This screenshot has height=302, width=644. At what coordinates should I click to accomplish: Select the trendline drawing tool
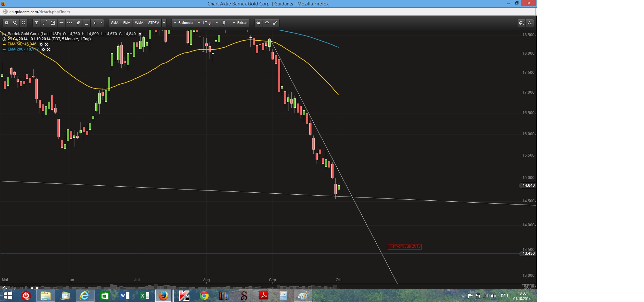[45, 23]
